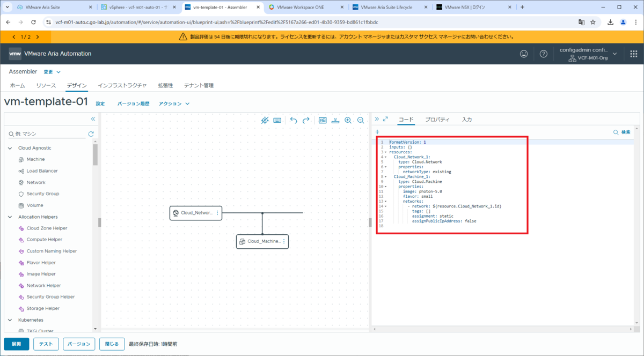The width and height of the screenshot is (644, 356).
Task: Open the configadmin user account menu
Action: (x=587, y=54)
